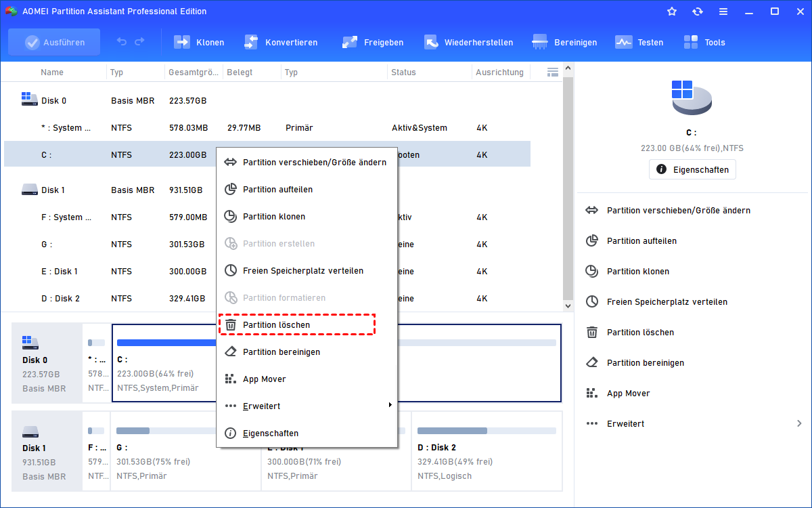
Task: Choose Freien Speicherplatz verteilen in context menu
Action: [x=307, y=271]
